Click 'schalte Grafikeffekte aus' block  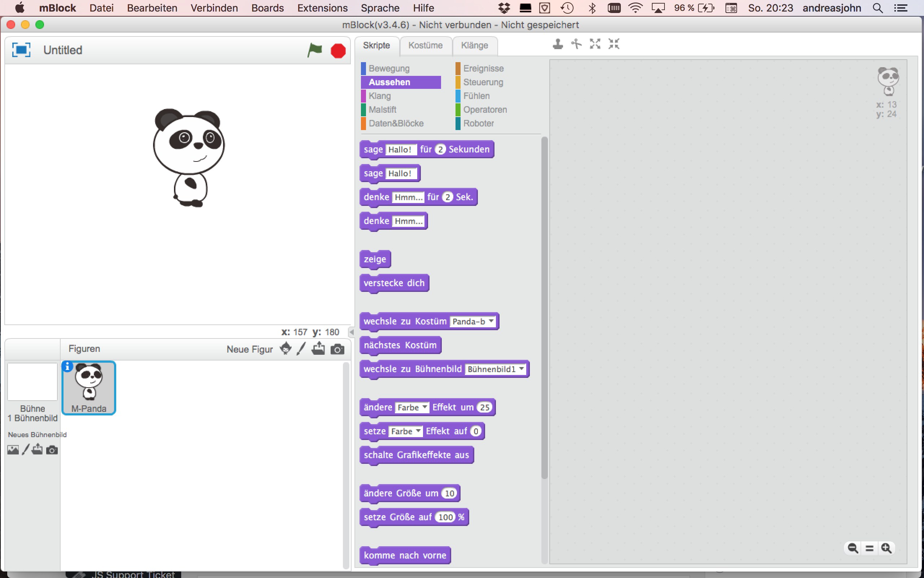417,455
